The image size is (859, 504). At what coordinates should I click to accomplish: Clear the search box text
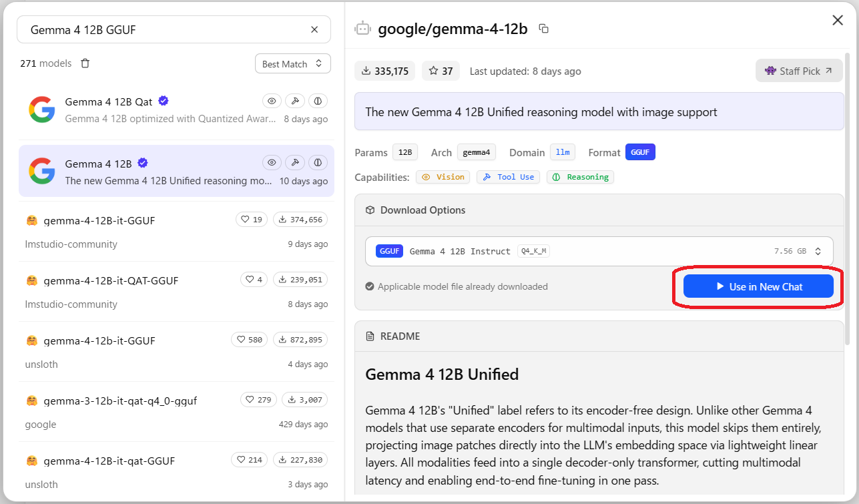(314, 29)
